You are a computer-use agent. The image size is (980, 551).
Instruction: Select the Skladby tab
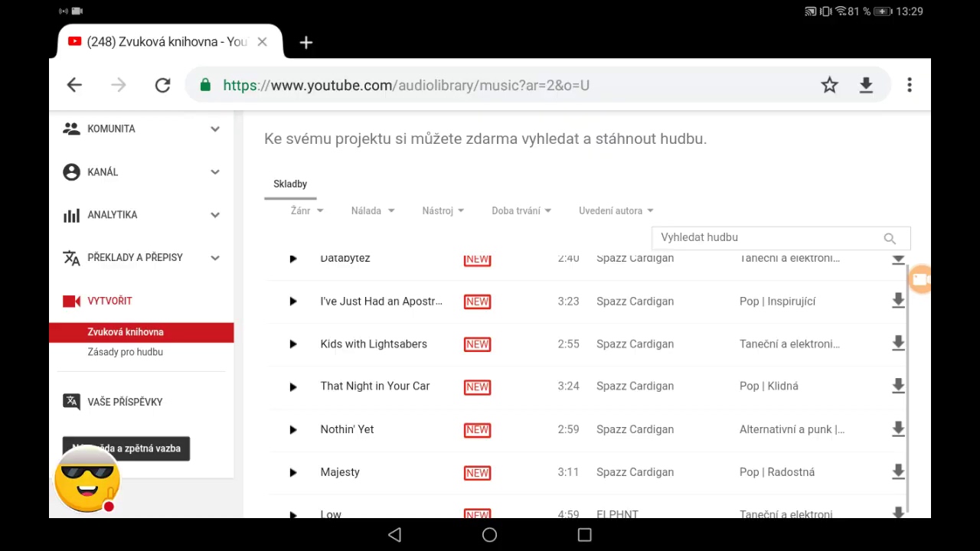click(x=290, y=184)
